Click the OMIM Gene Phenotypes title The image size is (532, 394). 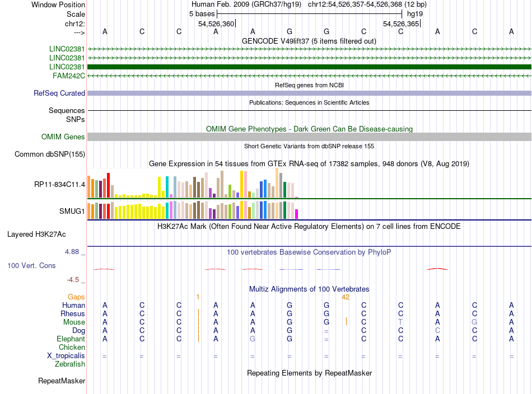coord(309,129)
